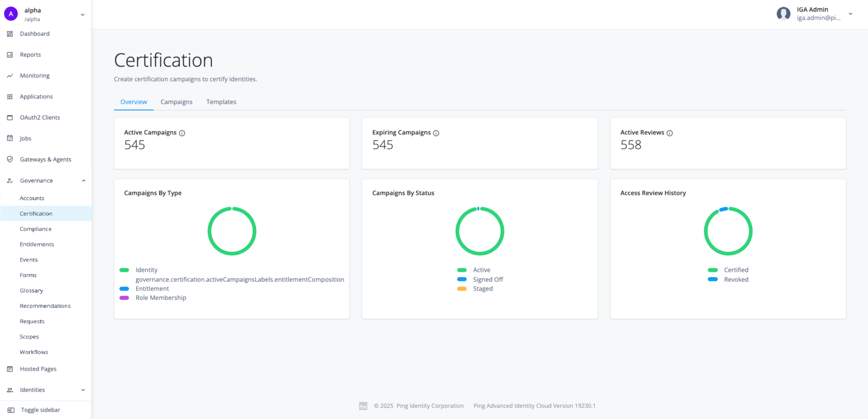Image resolution: width=868 pixels, height=419 pixels.
Task: Open Gateways & Agents via shield icon
Action: pos(10,159)
